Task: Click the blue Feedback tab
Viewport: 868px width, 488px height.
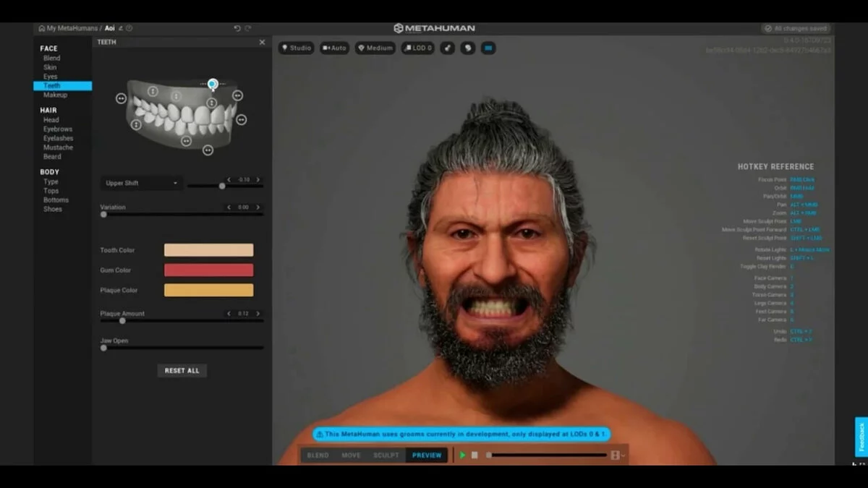Action: click(x=861, y=437)
